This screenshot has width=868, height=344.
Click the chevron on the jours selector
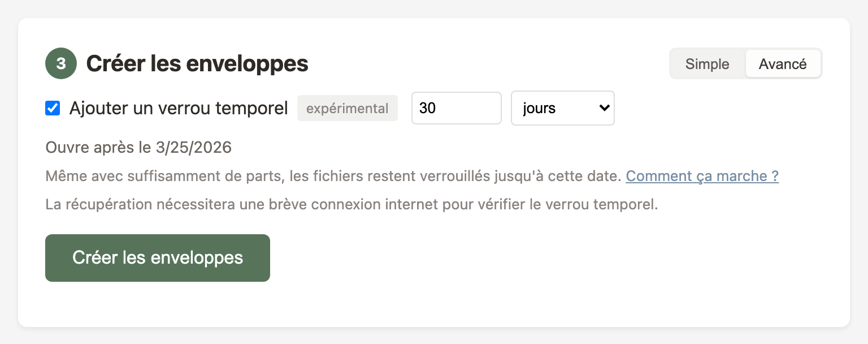coord(603,108)
